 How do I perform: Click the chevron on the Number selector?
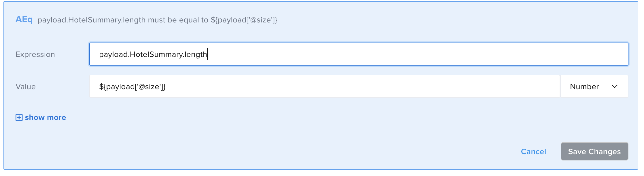pyautogui.click(x=615, y=86)
